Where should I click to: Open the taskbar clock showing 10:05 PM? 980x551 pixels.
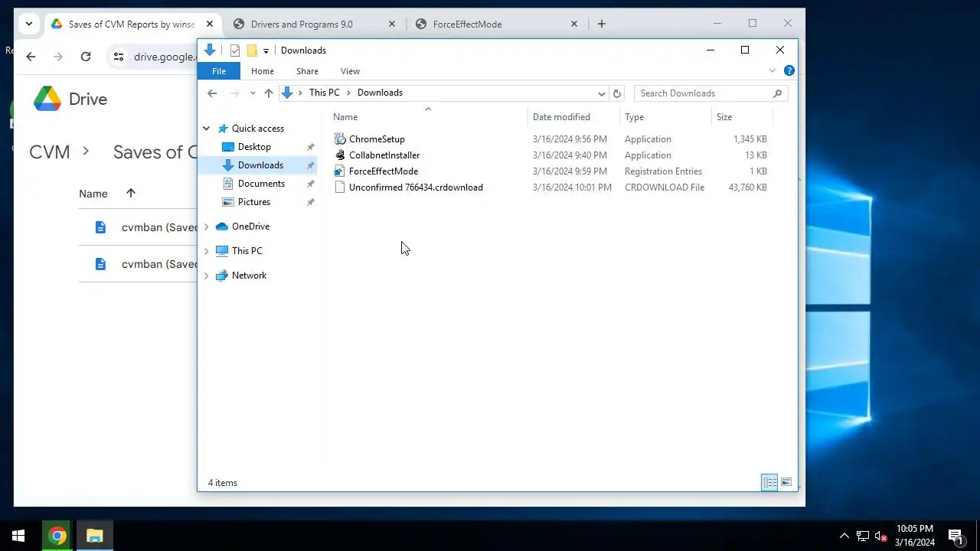pos(915,536)
